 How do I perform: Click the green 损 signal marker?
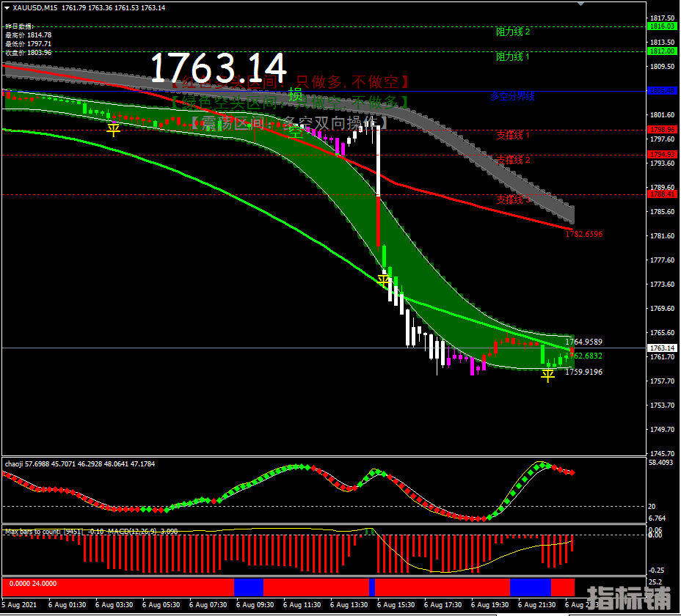(x=296, y=95)
